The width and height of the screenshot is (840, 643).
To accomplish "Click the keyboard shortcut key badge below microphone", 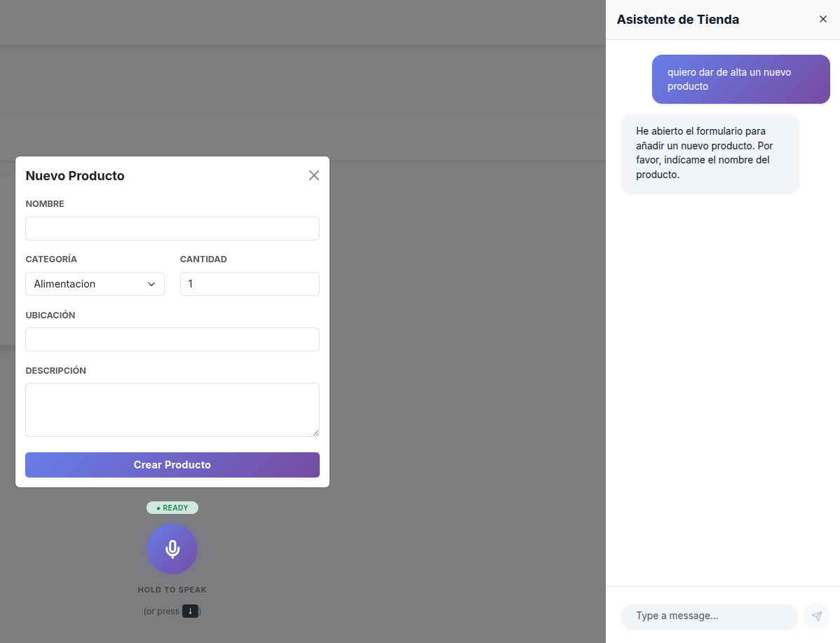I will pos(190,611).
